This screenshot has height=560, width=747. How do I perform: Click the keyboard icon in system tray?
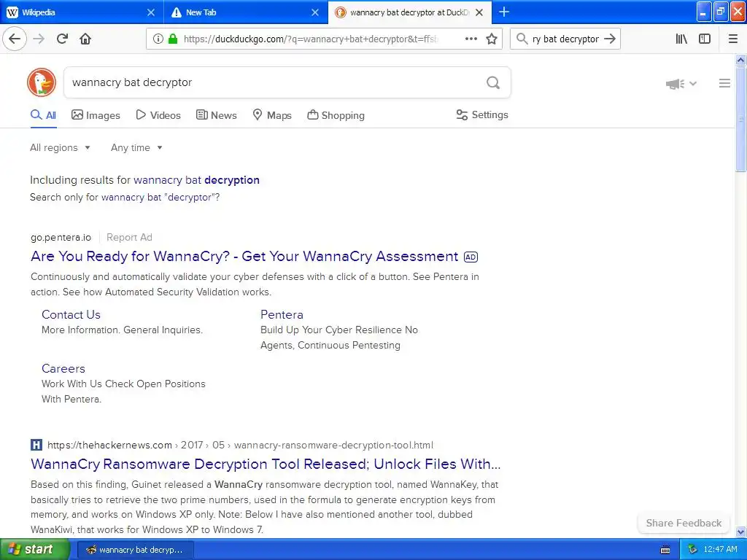coord(665,550)
